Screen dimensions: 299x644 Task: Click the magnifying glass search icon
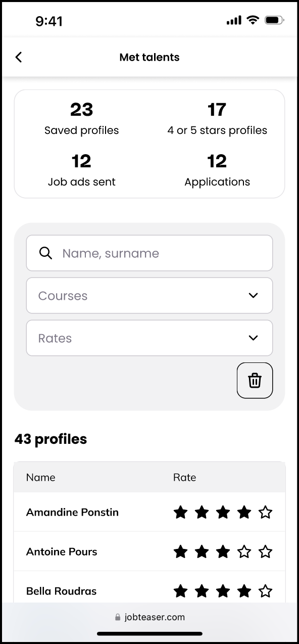pyautogui.click(x=46, y=253)
